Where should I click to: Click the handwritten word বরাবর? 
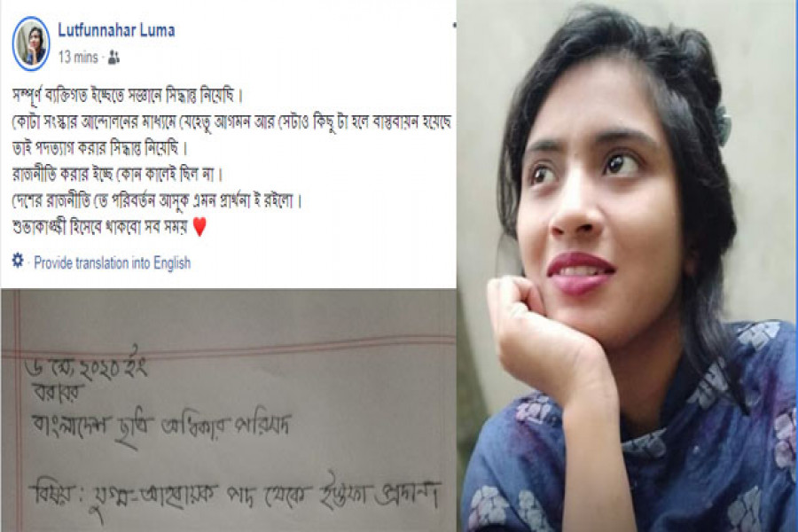point(59,393)
